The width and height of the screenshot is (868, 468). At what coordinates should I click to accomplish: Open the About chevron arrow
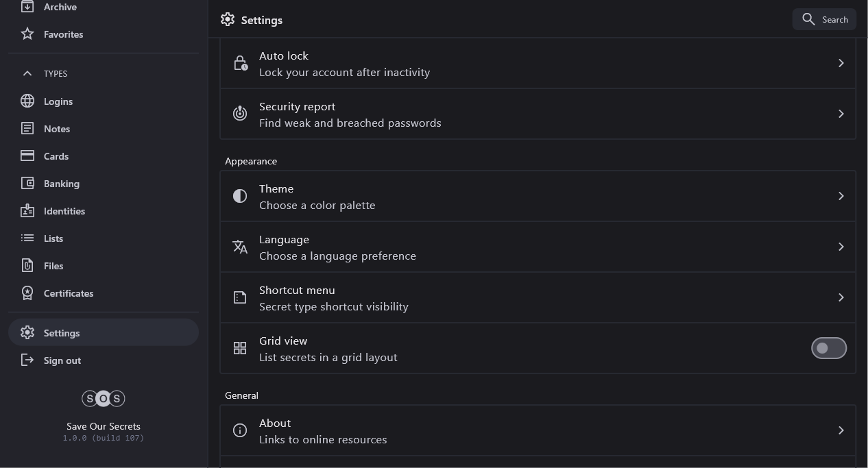(x=841, y=430)
